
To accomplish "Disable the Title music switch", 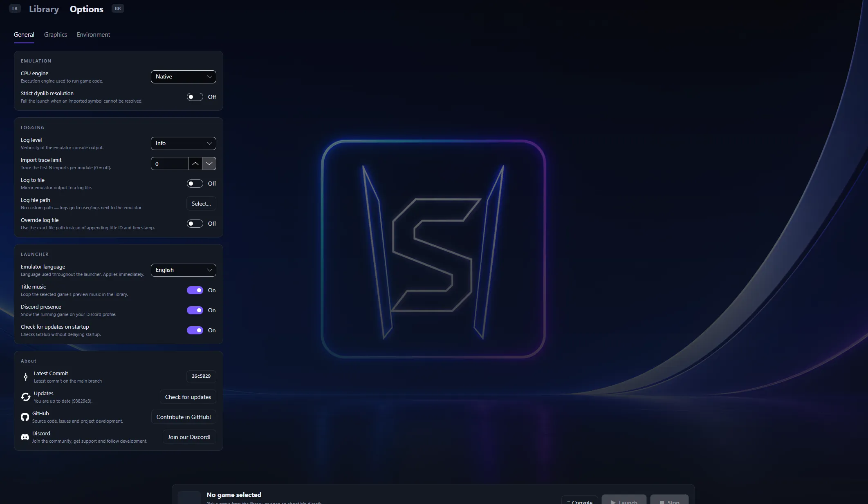I will 195,290.
